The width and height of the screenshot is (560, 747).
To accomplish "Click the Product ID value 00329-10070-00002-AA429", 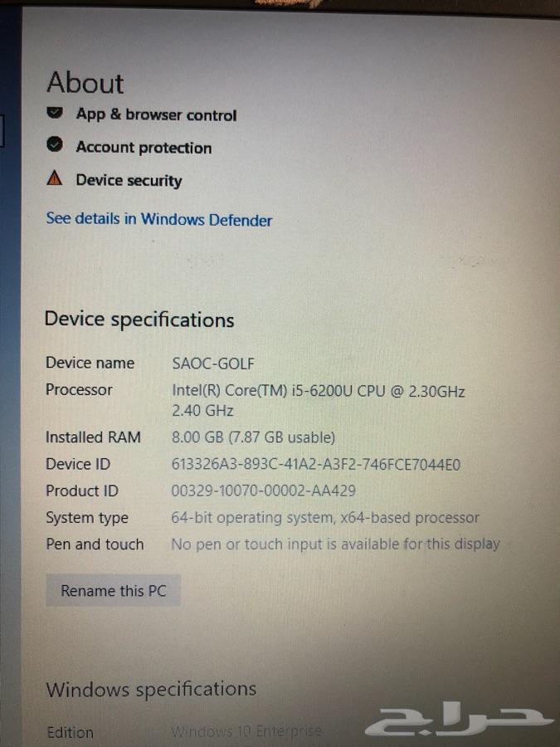I will pos(263,491).
